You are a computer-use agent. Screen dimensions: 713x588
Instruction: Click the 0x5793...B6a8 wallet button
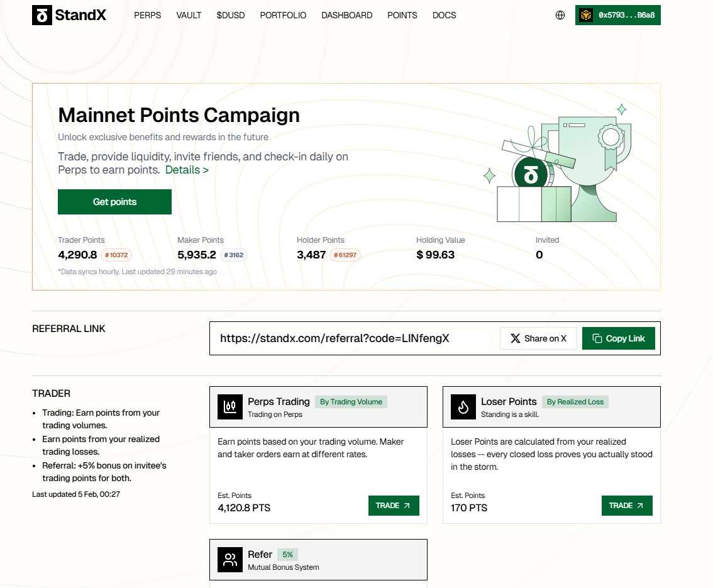click(617, 15)
